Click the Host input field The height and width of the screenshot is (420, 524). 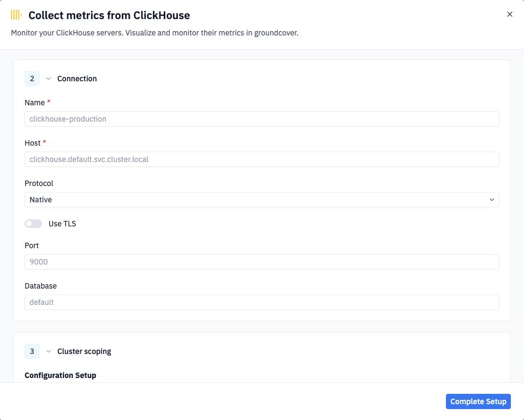(261, 160)
